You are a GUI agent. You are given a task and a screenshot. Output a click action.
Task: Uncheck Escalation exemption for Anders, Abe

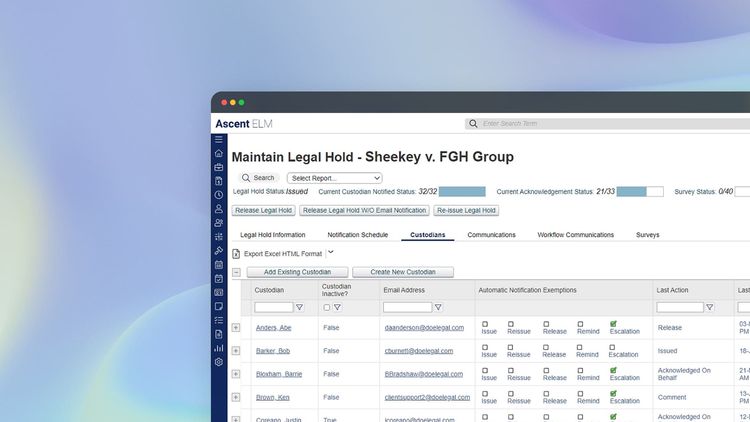pyautogui.click(x=613, y=324)
